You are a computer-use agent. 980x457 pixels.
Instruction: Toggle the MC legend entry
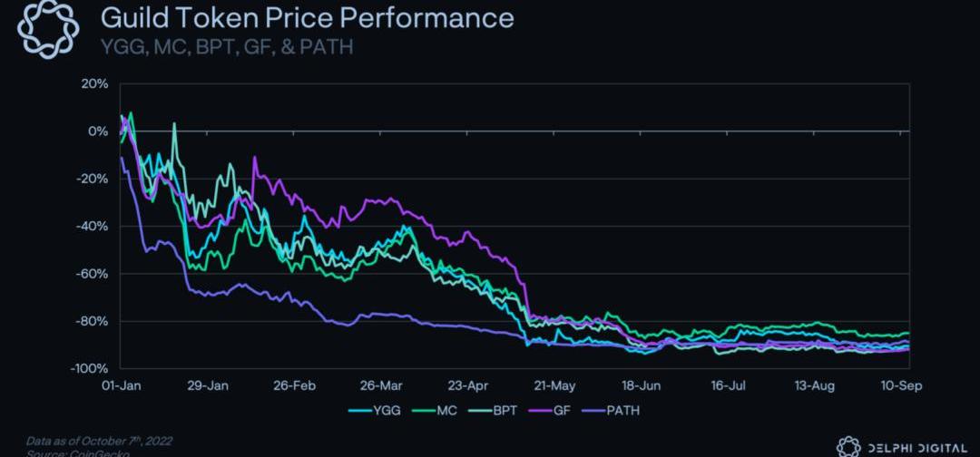click(x=441, y=410)
